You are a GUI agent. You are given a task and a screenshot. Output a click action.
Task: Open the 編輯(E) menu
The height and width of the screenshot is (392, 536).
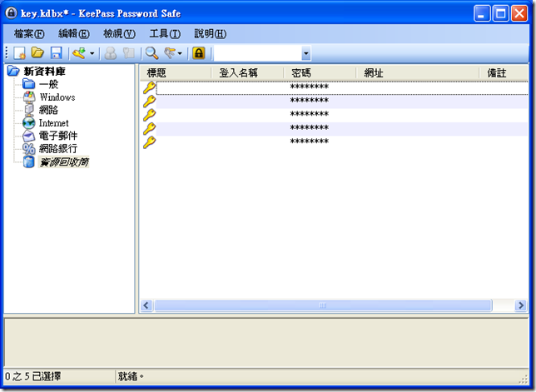point(74,34)
